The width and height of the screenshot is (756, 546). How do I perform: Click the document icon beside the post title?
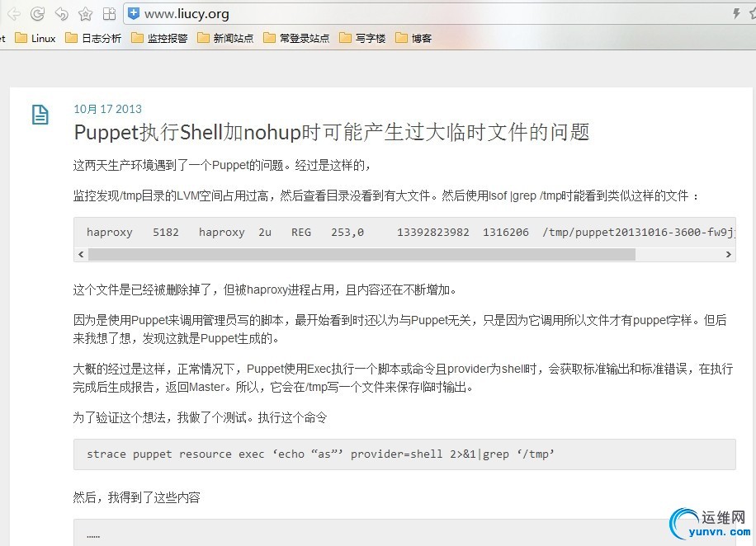tap(40, 115)
